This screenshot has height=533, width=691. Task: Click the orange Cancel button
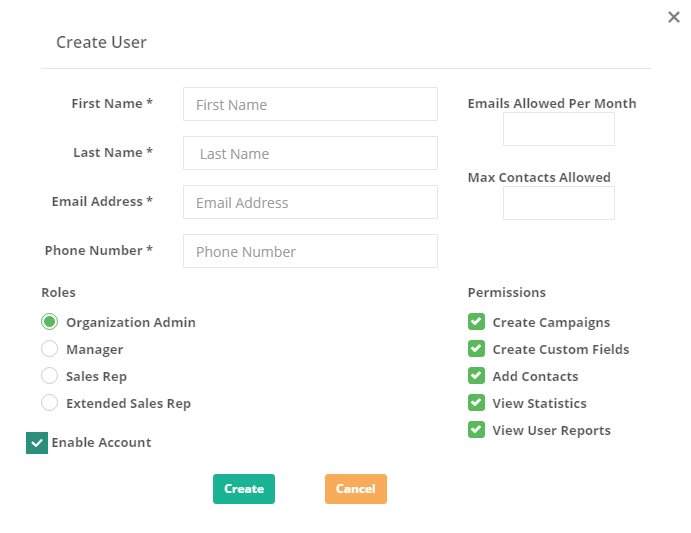click(356, 489)
